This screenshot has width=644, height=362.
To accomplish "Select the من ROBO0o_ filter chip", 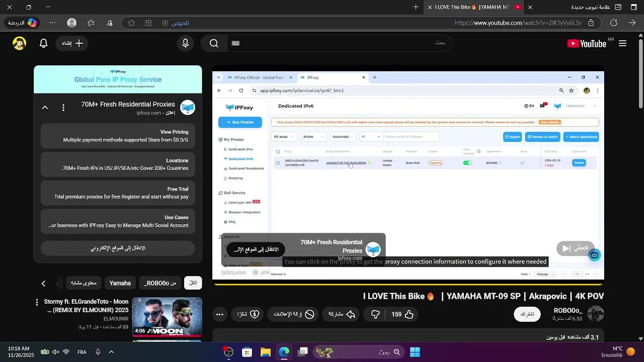I will [x=160, y=283].
